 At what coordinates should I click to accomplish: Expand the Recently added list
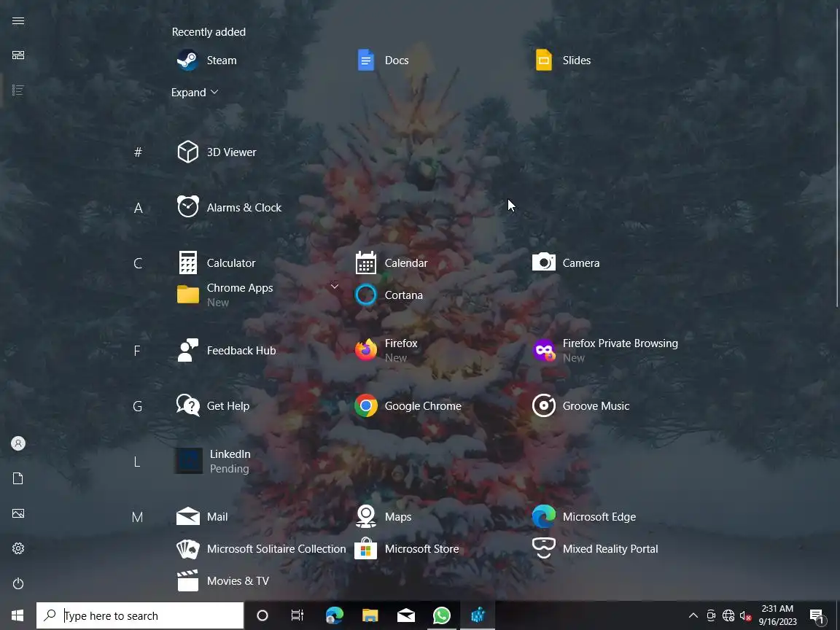click(195, 92)
